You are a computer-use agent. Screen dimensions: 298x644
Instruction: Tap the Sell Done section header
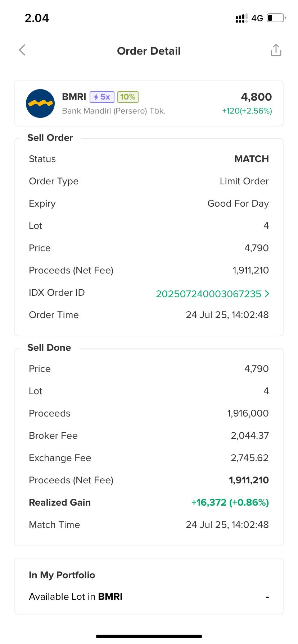pyautogui.click(x=49, y=348)
